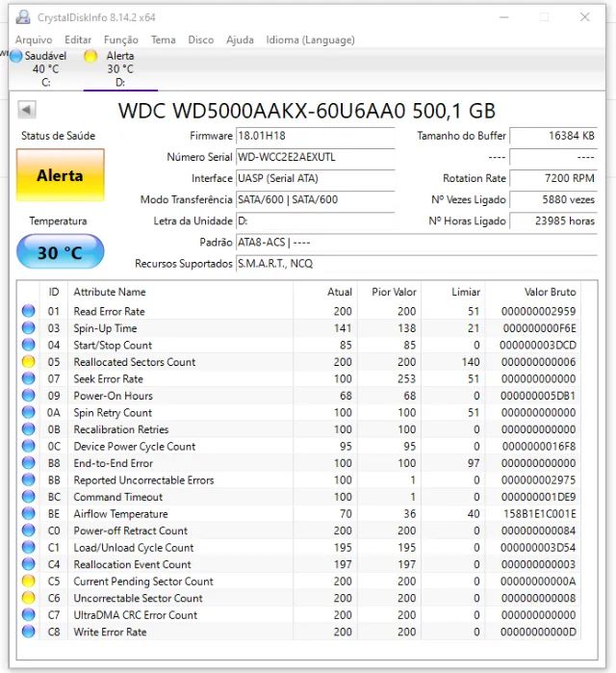Click status orb of Power-On Hours row

[28, 396]
